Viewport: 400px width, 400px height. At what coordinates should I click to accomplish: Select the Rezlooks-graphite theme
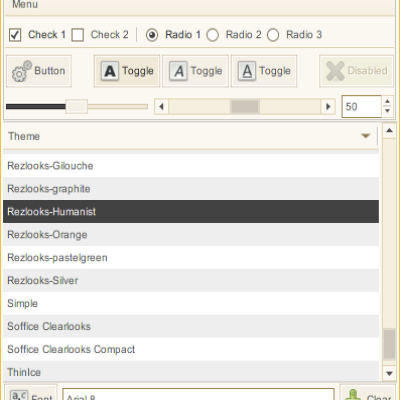191,189
